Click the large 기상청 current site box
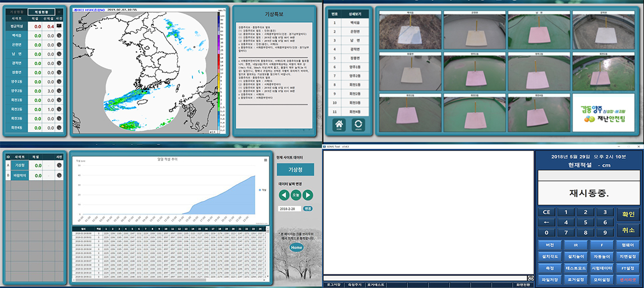This screenshot has width=644, height=288. click(295, 170)
